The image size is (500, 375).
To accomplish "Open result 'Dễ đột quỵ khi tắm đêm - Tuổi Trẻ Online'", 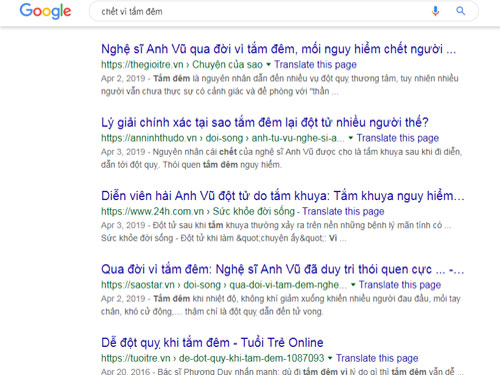I will point(212,342).
